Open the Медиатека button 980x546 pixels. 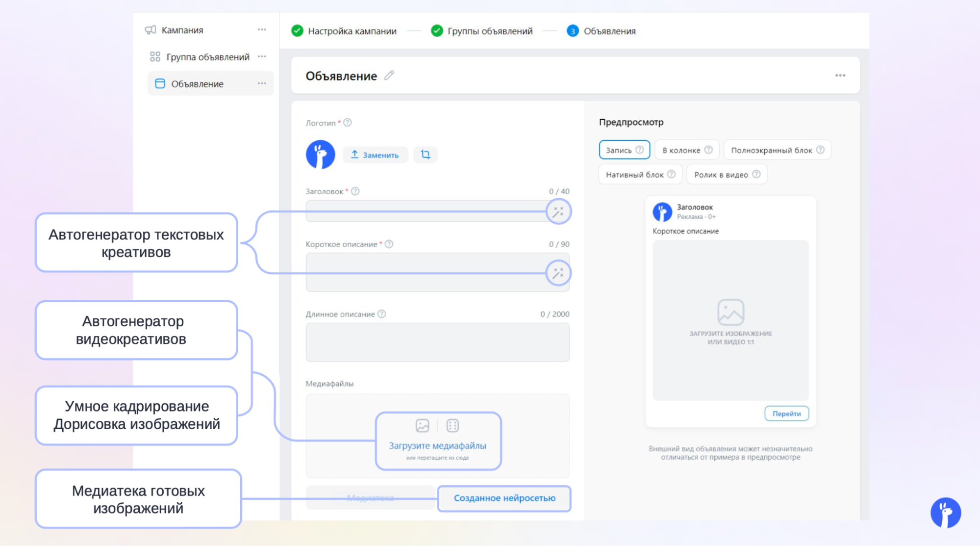tap(371, 498)
